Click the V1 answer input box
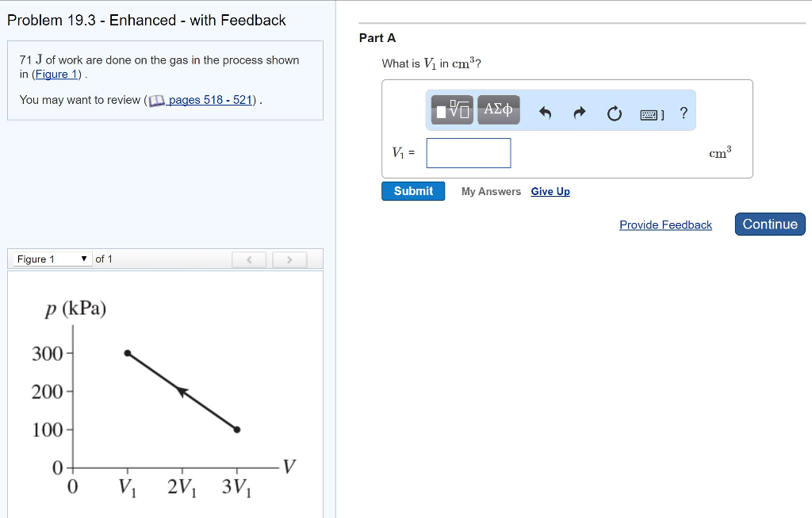The image size is (812, 518). point(468,153)
